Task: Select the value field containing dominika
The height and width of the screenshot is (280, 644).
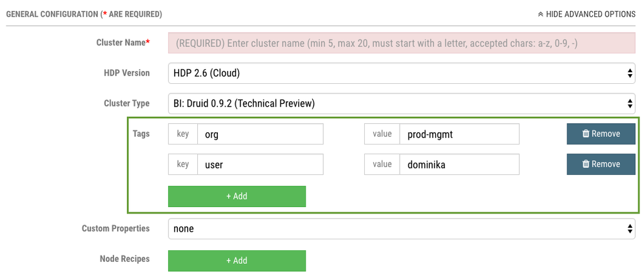Action: point(459,165)
